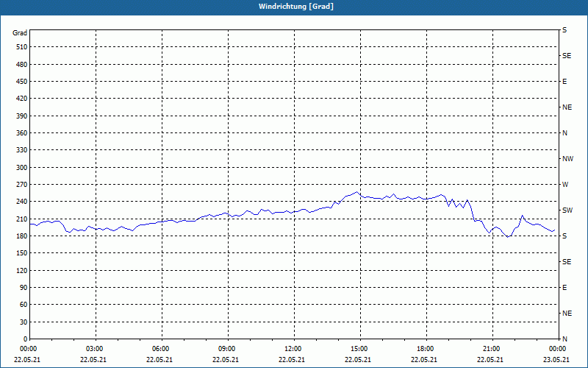Click the 09:00 time axis label

(228, 349)
